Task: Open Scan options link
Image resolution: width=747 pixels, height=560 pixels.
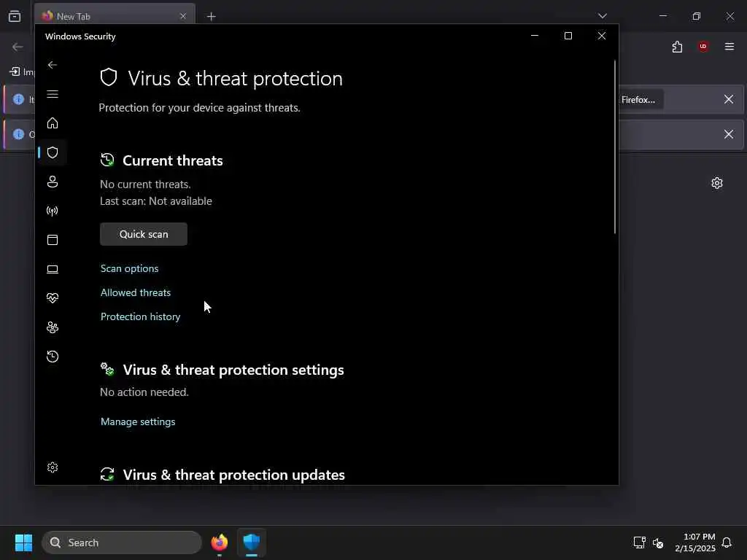Action: 129,268
